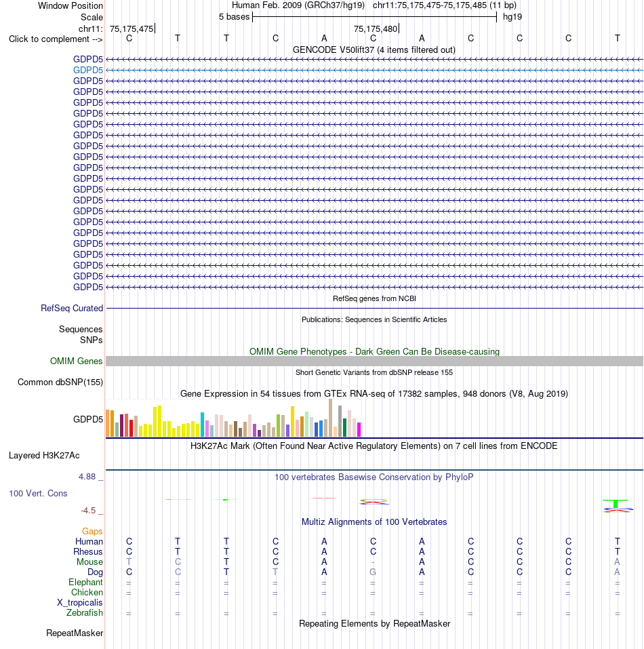Viewport: 644px width, 649px height.
Task: Click the 4.88 upper conservation scale value
Action: [x=87, y=477]
